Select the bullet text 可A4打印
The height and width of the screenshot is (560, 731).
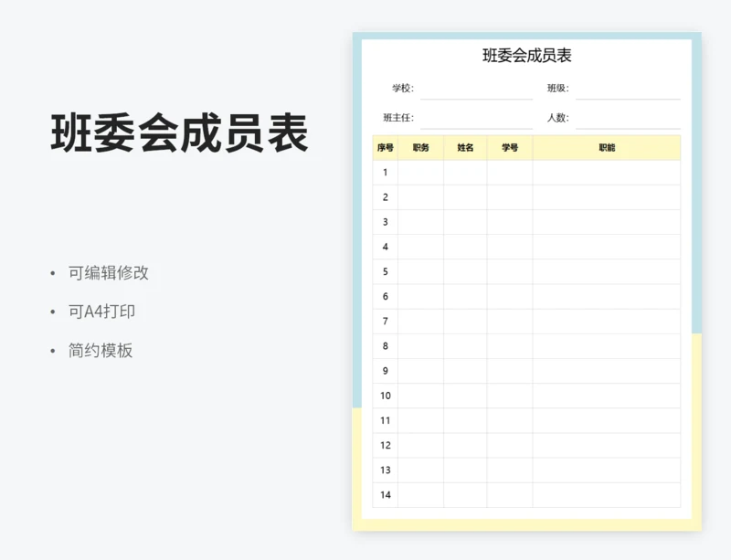[x=101, y=312]
